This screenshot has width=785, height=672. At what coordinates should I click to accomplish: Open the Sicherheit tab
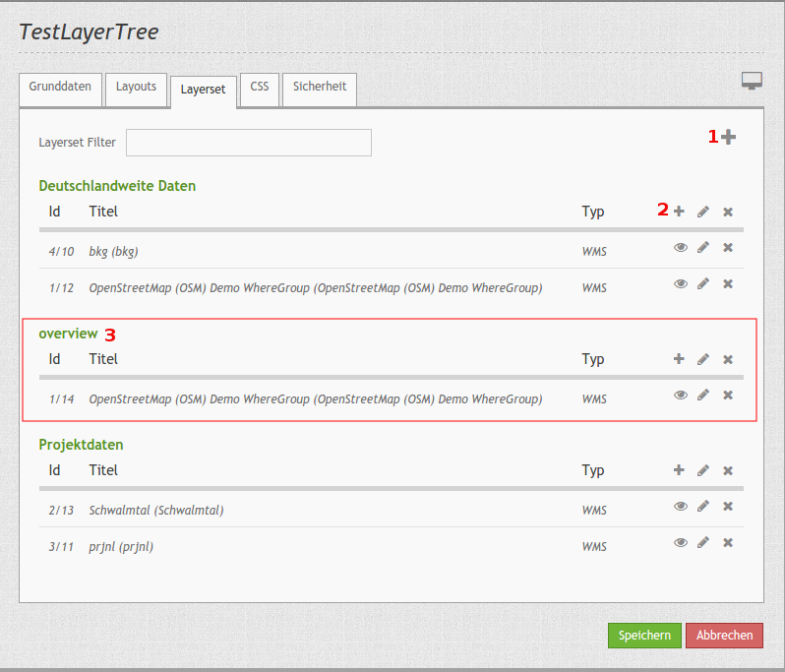click(x=320, y=88)
